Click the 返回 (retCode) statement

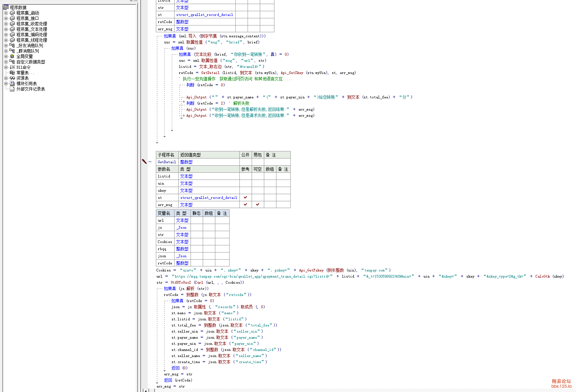click(178, 380)
